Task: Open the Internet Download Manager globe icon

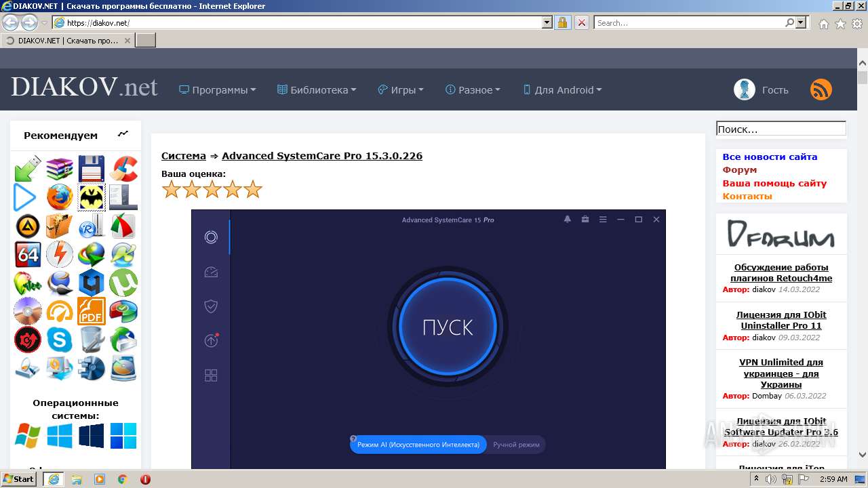Action: point(92,255)
